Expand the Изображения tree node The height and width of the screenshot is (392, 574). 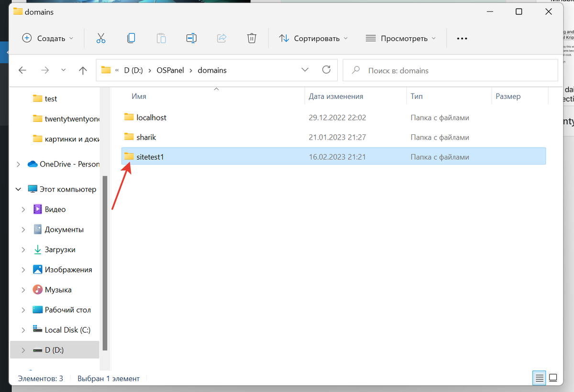pos(23,270)
